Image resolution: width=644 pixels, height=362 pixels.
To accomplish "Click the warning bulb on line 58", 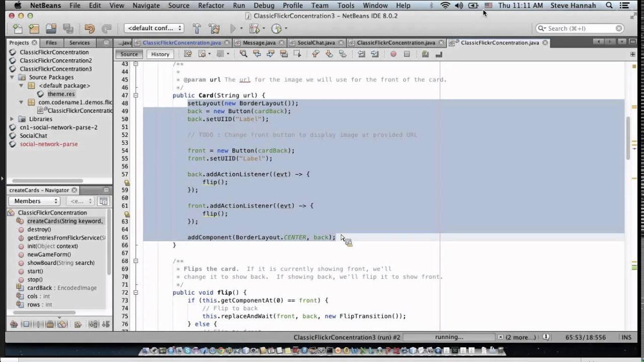I will (127, 183).
